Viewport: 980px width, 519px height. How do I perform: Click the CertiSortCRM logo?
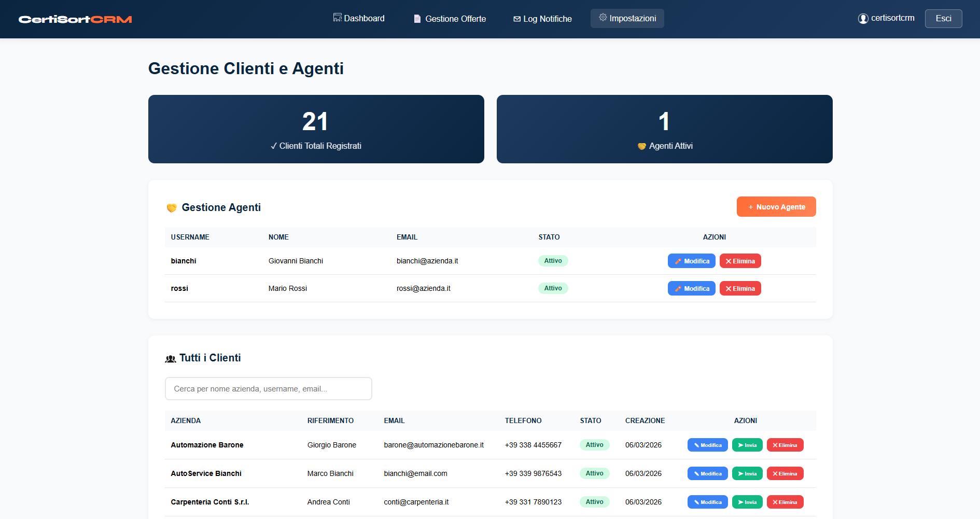pos(75,19)
